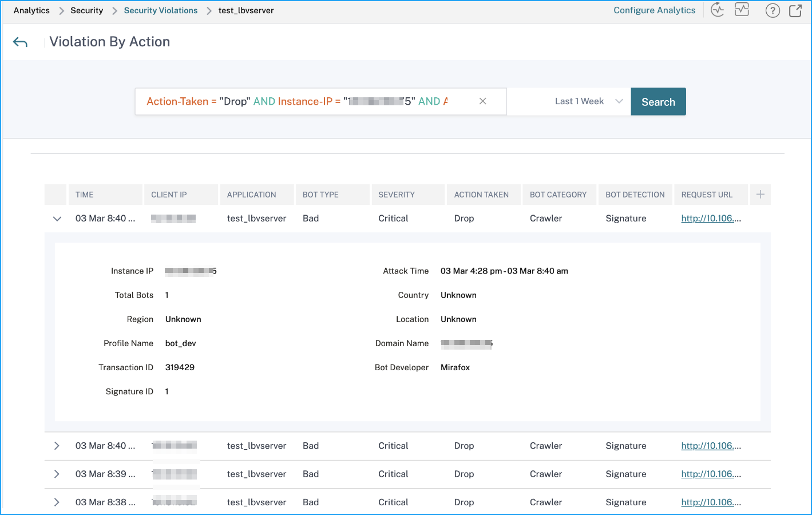Select transaction ID value 319429
The width and height of the screenshot is (812, 515).
pos(180,367)
